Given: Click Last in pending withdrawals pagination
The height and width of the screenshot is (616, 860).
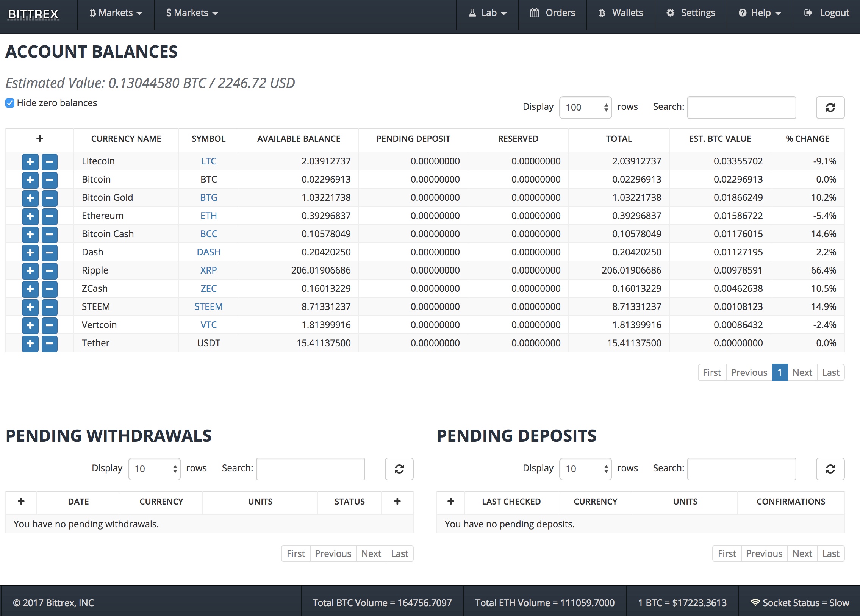Looking at the screenshot, I should click(x=400, y=554).
